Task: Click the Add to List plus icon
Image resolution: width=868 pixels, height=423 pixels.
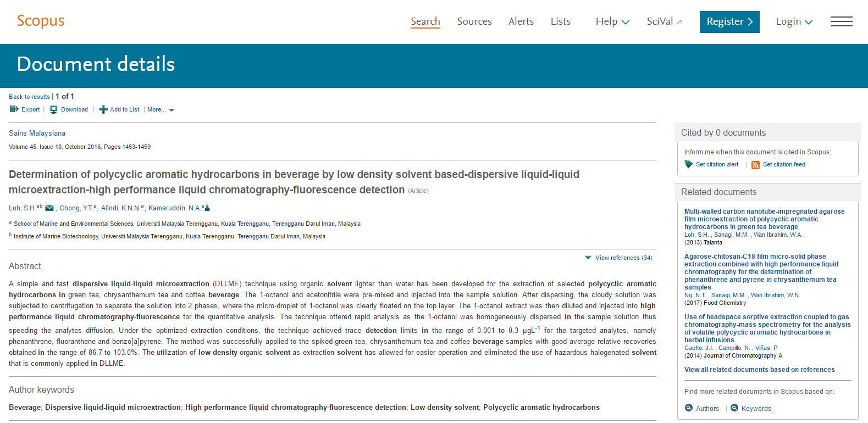Action: (103, 109)
